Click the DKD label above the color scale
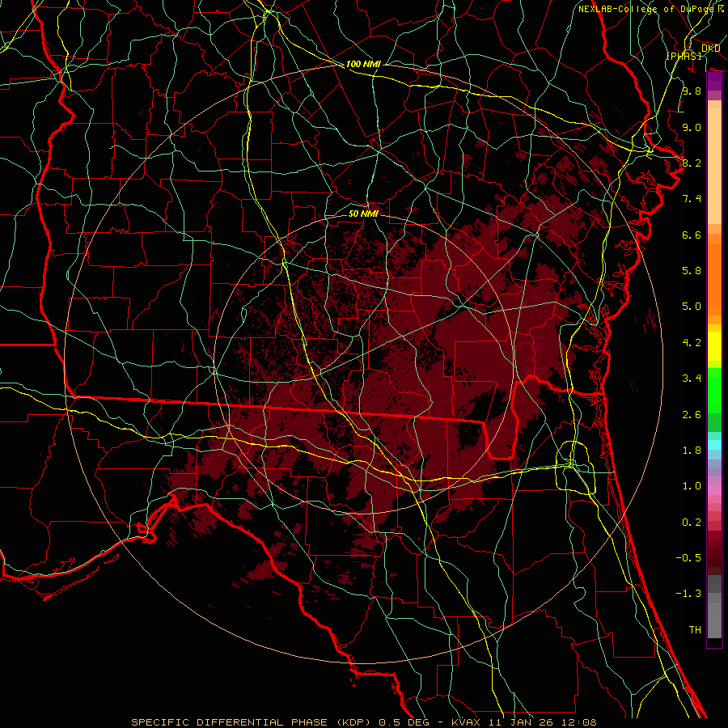 710,49
